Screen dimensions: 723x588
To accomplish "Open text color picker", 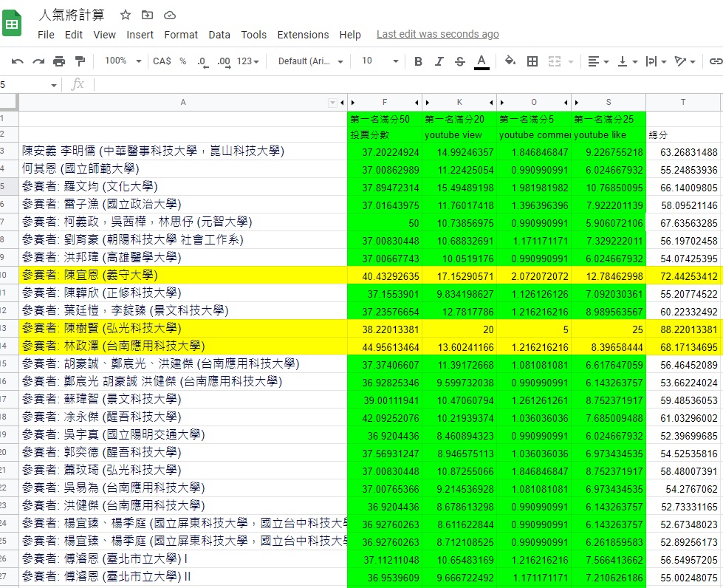I will tap(482, 62).
